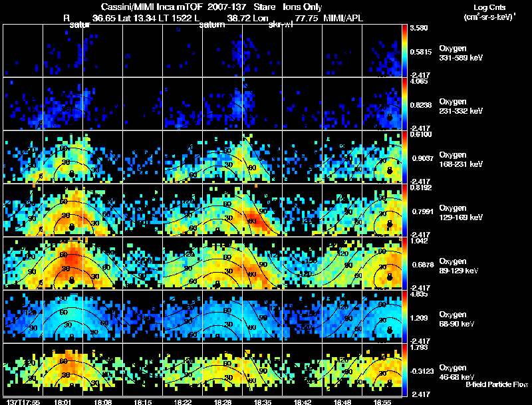Click the "36.65" R value in header

point(104,19)
